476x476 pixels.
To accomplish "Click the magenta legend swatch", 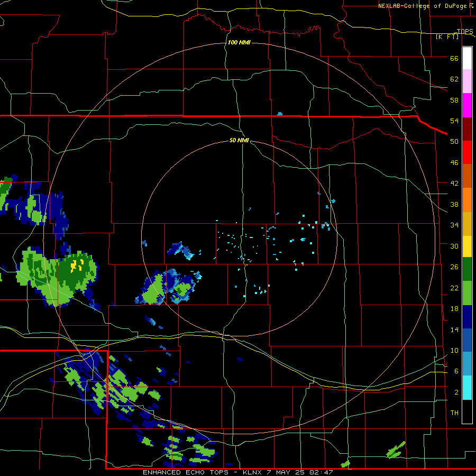I will pos(467,105).
